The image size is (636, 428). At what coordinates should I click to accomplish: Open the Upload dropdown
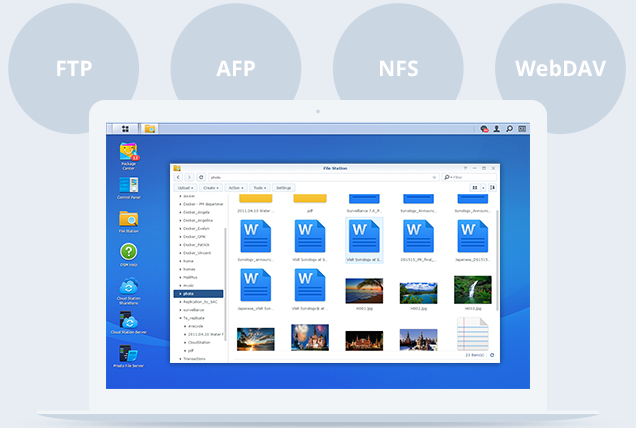186,188
